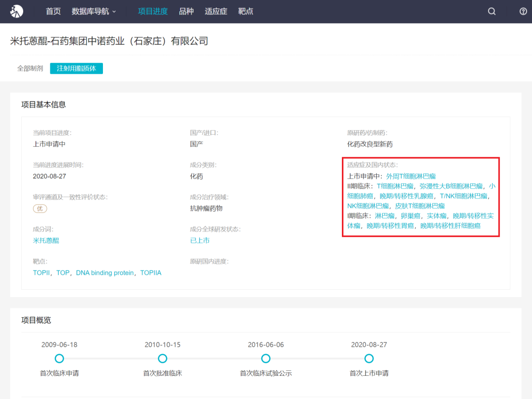Open the search icon in header
Viewport: 532px width, 399px height.
[492, 11]
